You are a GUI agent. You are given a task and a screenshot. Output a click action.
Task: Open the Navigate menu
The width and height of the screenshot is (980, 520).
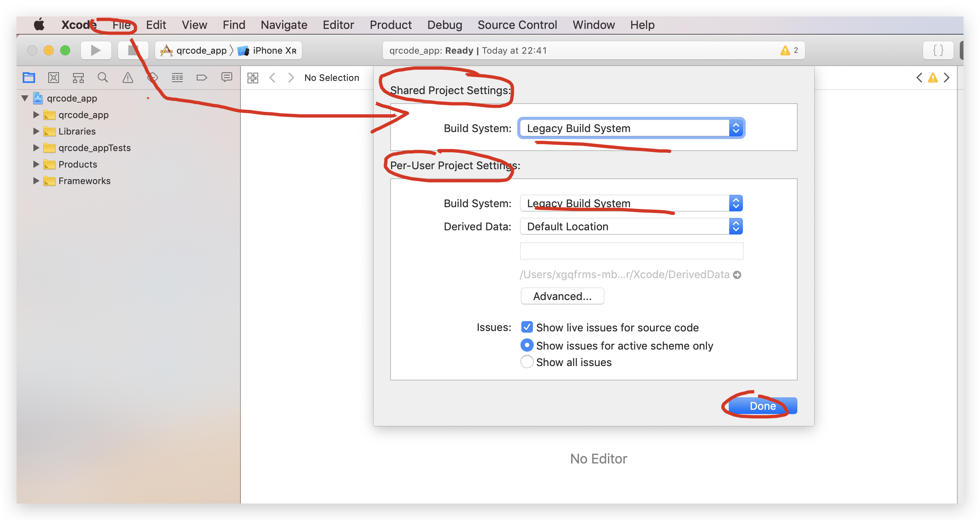[284, 25]
